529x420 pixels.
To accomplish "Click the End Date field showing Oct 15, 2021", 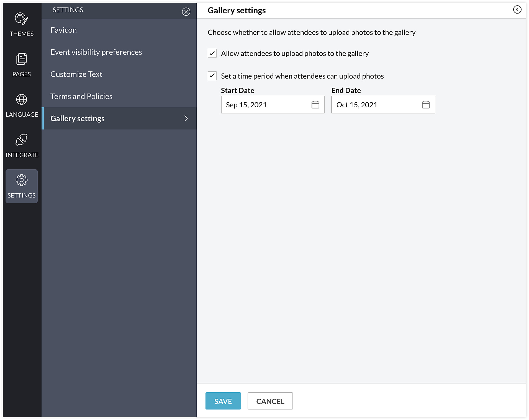I will [x=376, y=105].
